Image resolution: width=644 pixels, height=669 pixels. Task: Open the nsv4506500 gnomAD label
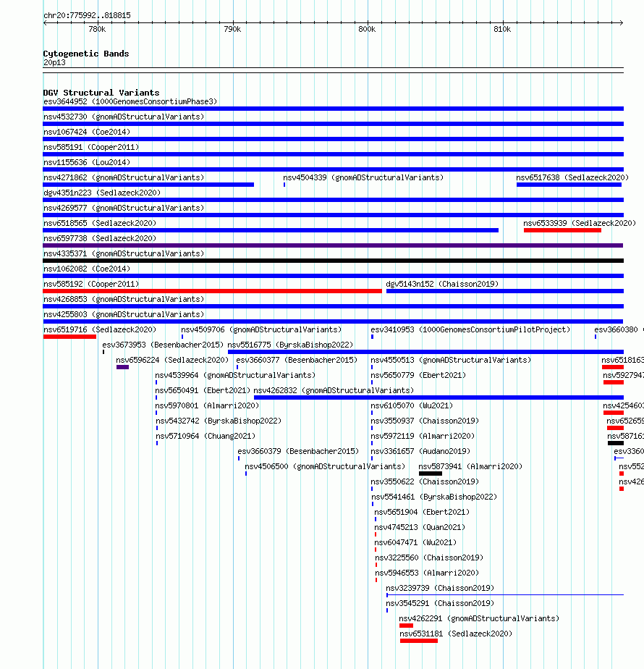pyautogui.click(x=325, y=467)
